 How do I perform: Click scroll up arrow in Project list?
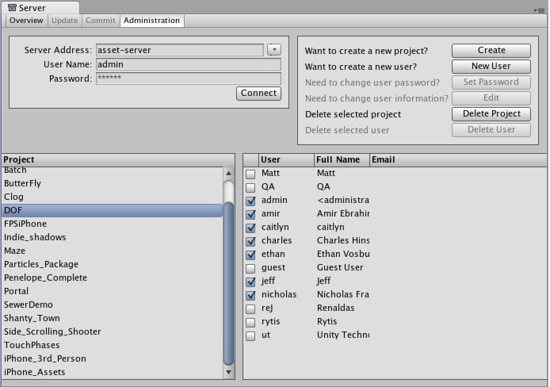[x=229, y=173]
